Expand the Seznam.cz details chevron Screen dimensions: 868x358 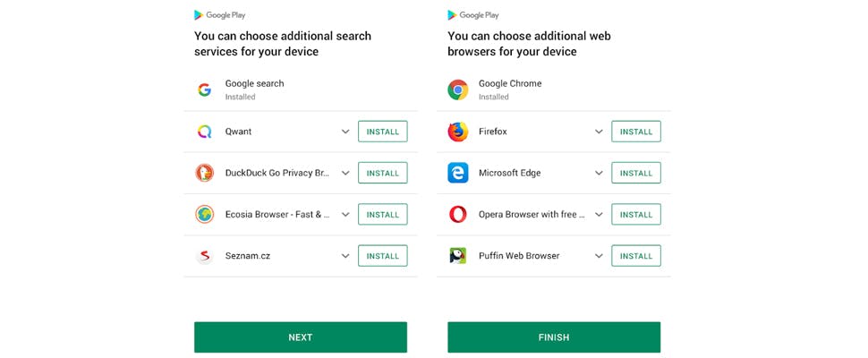[x=345, y=256]
